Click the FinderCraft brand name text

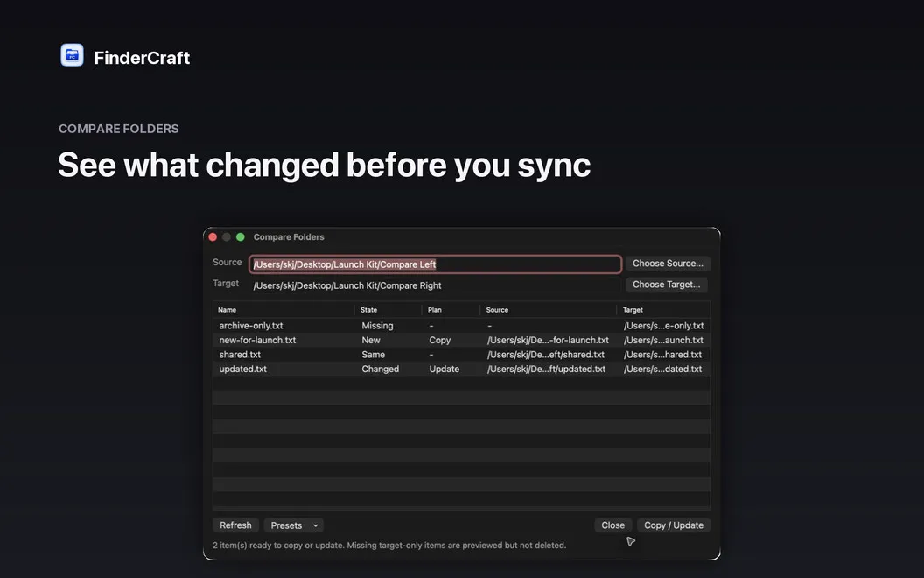(x=142, y=57)
